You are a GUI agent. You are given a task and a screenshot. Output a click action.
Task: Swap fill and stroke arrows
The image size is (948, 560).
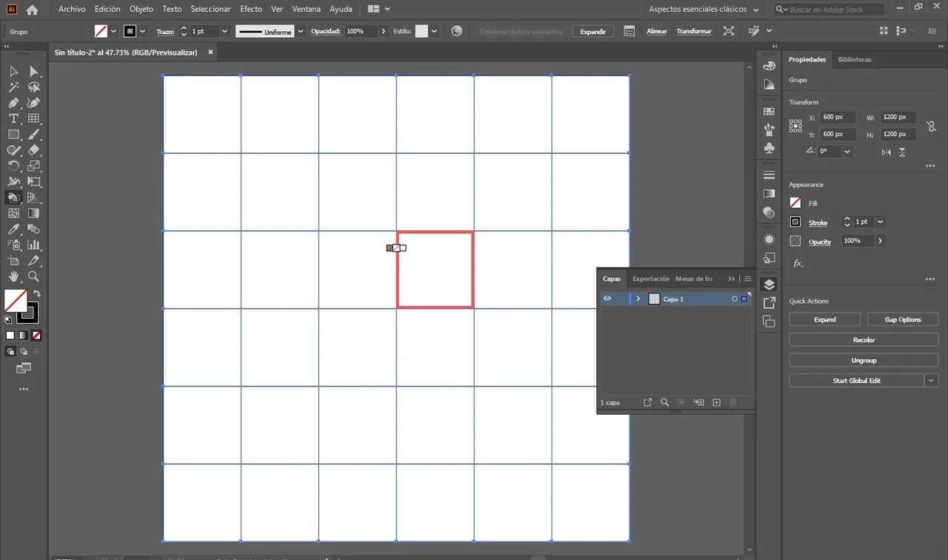pyautogui.click(x=36, y=294)
